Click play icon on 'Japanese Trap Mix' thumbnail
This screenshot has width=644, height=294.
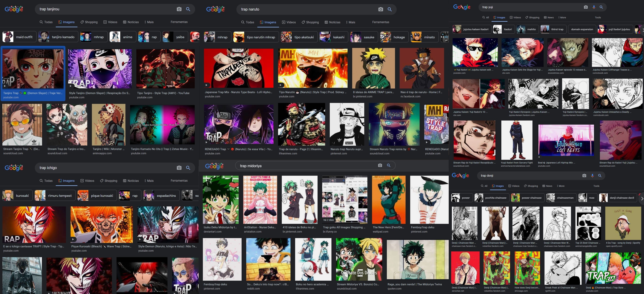click(207, 85)
